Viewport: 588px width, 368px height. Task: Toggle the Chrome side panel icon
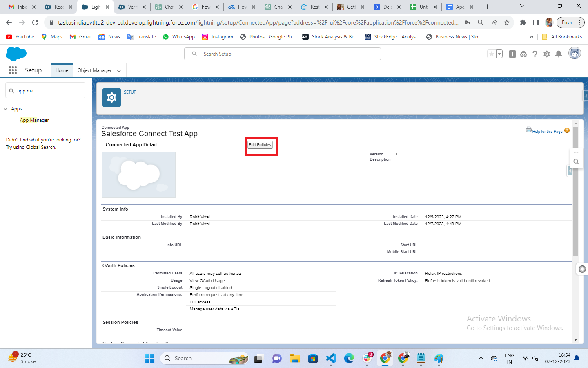[x=536, y=22]
